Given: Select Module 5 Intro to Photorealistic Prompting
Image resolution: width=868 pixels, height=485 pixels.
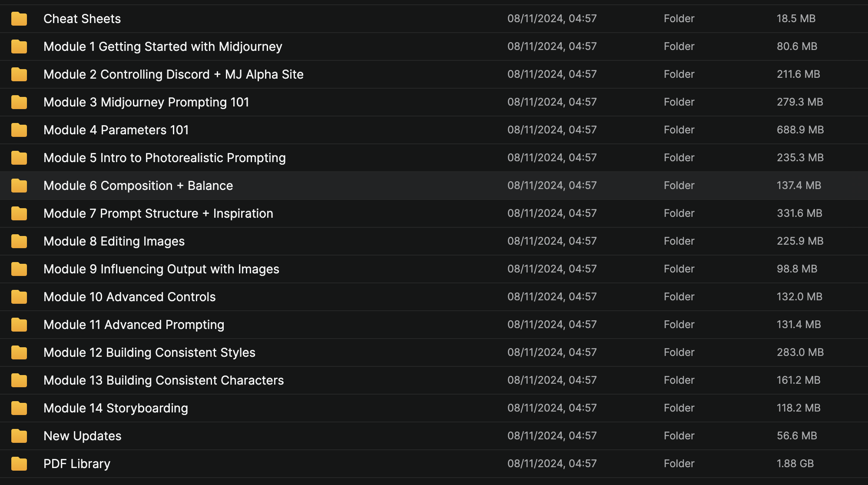Looking at the screenshot, I should click(165, 158).
